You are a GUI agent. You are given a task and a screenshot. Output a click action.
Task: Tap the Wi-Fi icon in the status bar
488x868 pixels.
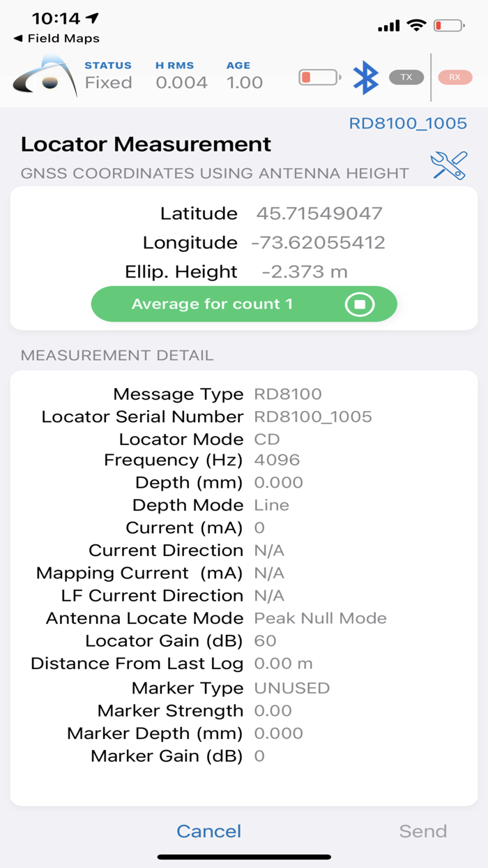point(414,25)
